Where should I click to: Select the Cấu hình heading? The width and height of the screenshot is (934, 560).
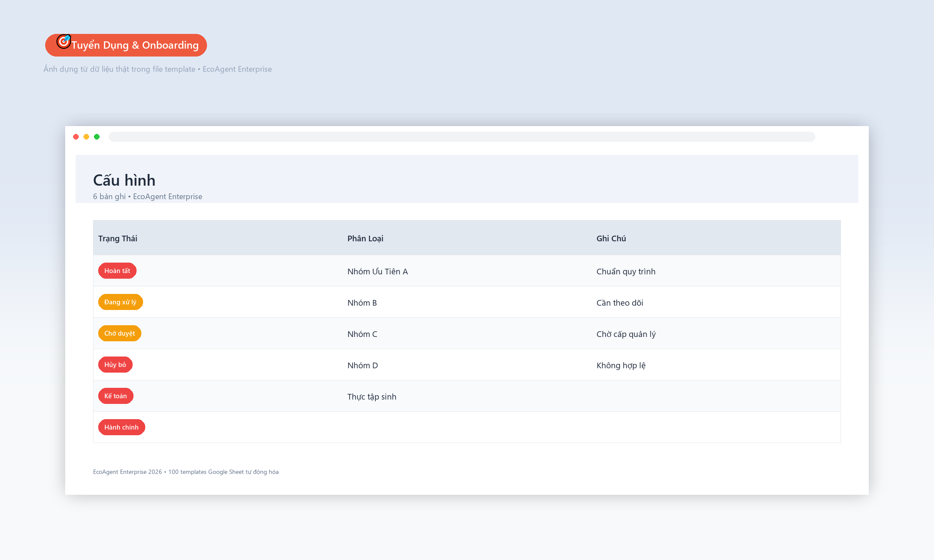tap(124, 180)
